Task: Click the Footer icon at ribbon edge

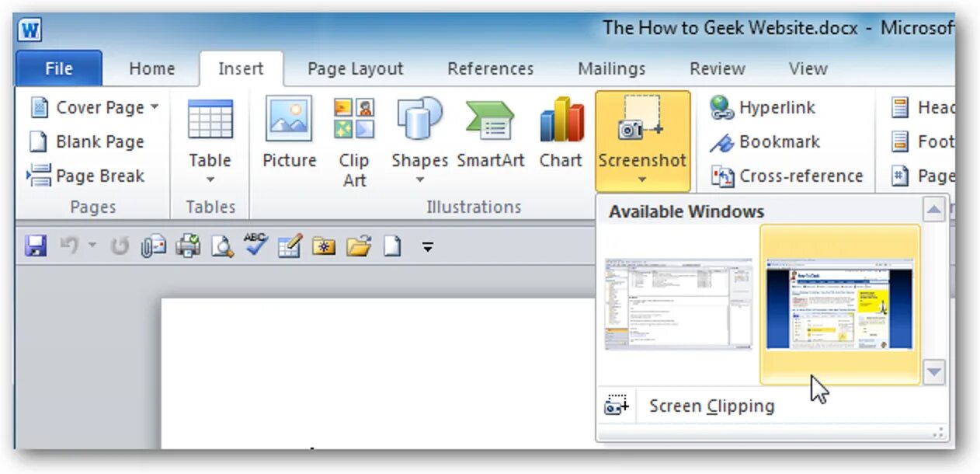Action: [901, 141]
